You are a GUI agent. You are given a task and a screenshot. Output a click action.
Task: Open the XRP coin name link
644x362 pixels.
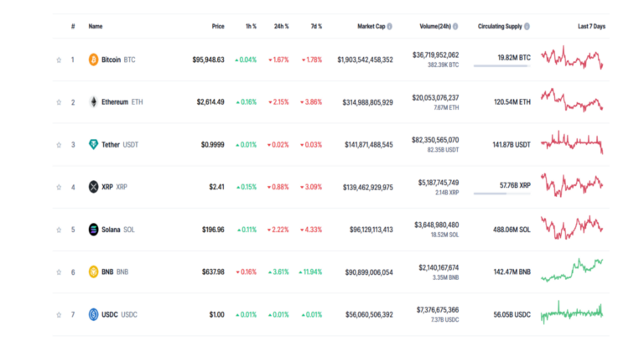click(106, 187)
